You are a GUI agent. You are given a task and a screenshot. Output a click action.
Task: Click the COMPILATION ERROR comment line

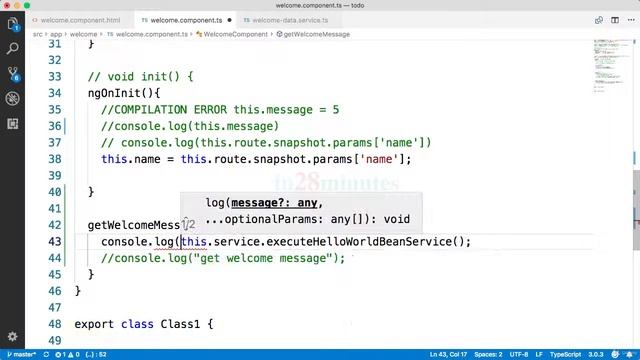click(x=220, y=110)
